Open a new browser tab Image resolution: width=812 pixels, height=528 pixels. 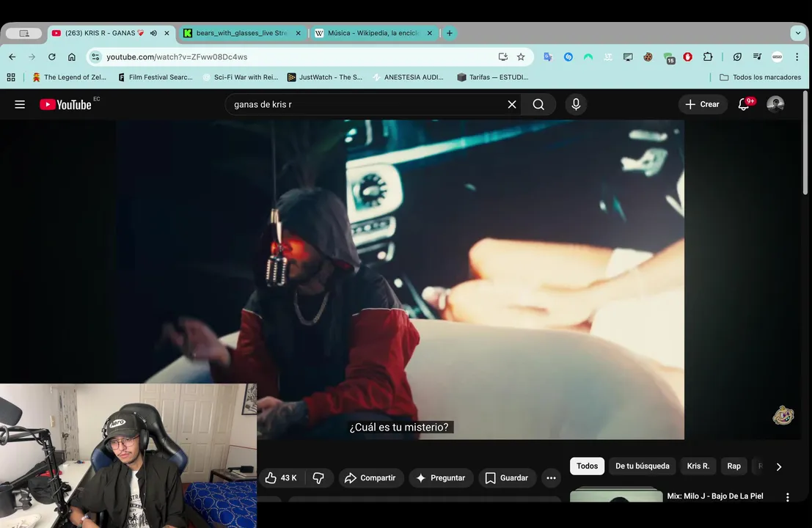(x=450, y=33)
